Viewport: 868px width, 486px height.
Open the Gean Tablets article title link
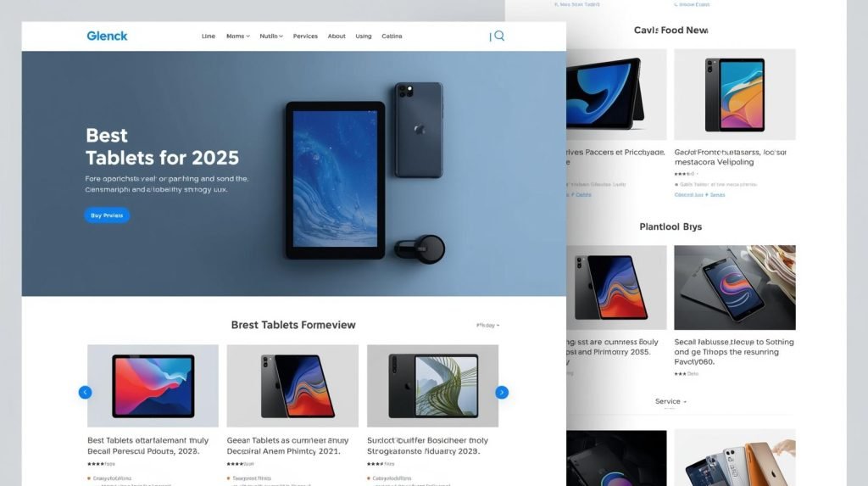tap(287, 445)
